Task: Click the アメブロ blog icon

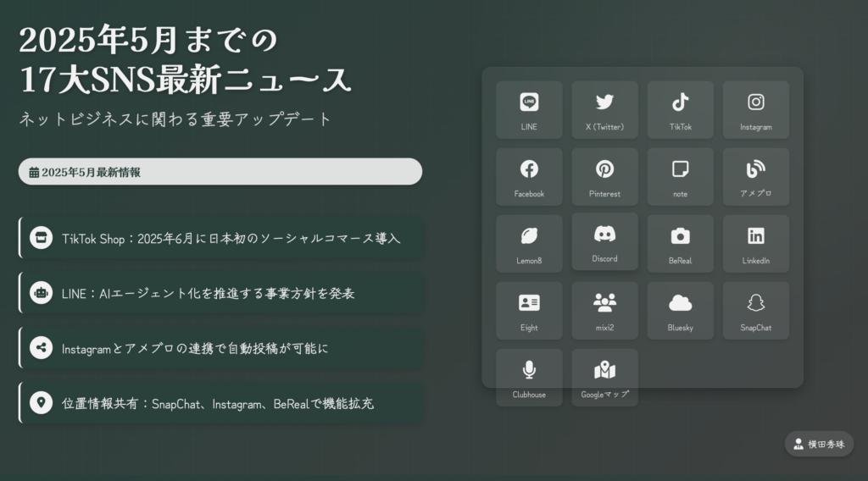Action: [x=755, y=169]
